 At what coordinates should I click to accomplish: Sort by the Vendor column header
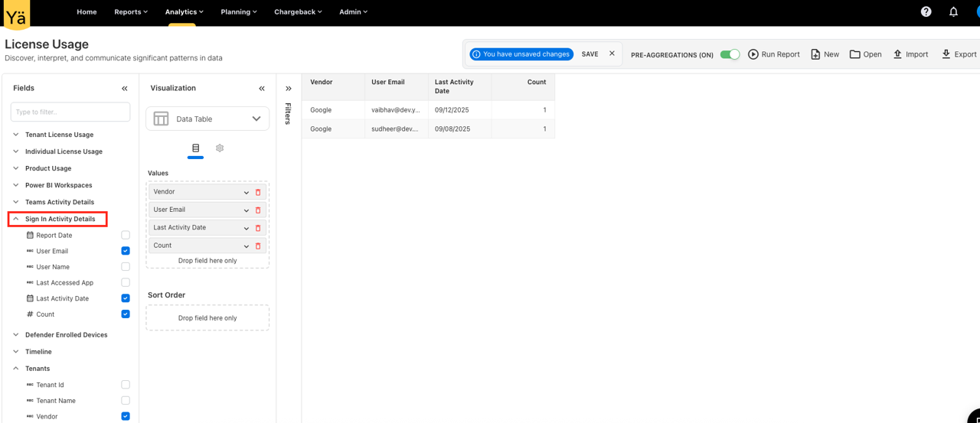(x=332, y=86)
